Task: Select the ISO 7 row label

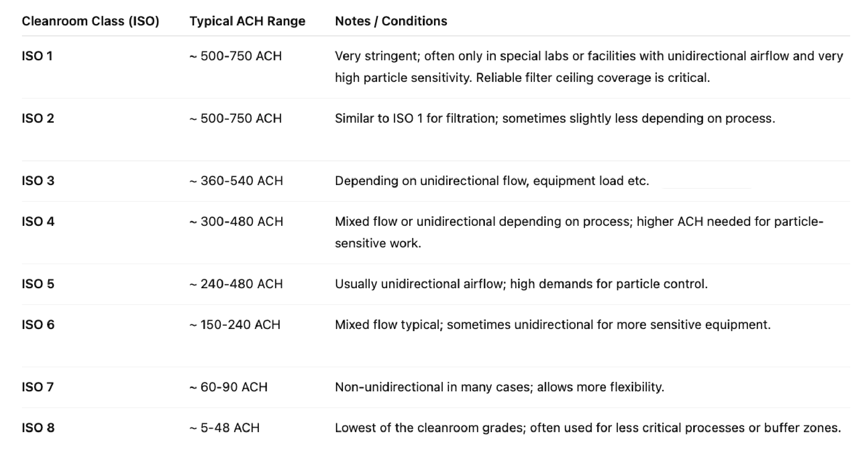Action: (37, 387)
